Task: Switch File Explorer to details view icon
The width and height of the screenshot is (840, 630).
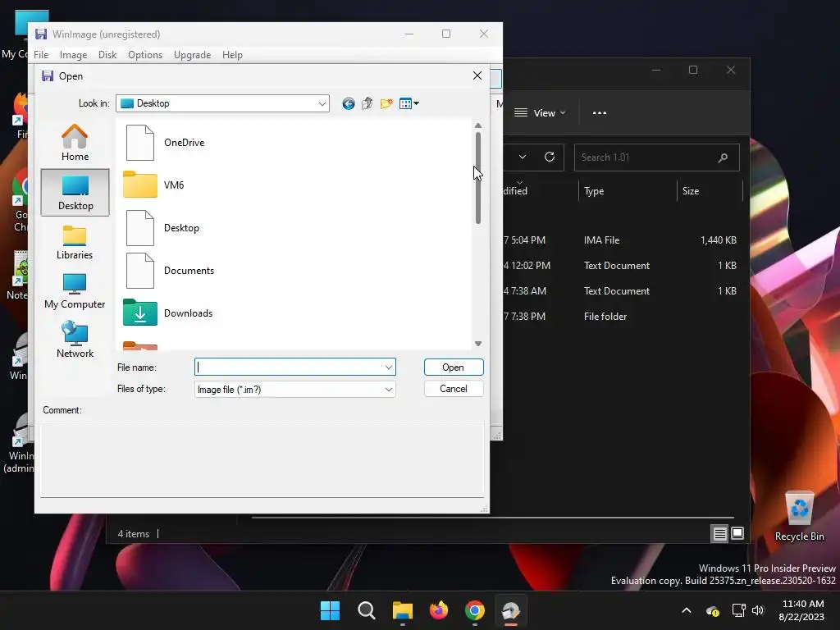Action: [719, 533]
